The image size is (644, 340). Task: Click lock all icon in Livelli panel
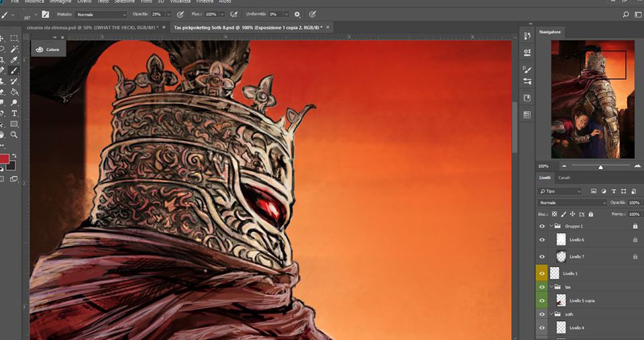(590, 214)
